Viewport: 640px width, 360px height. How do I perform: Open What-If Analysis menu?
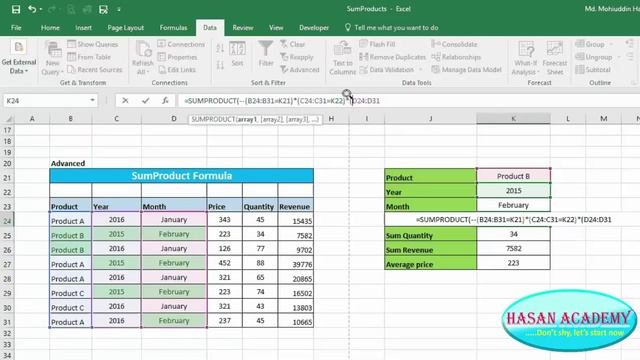[x=525, y=58]
